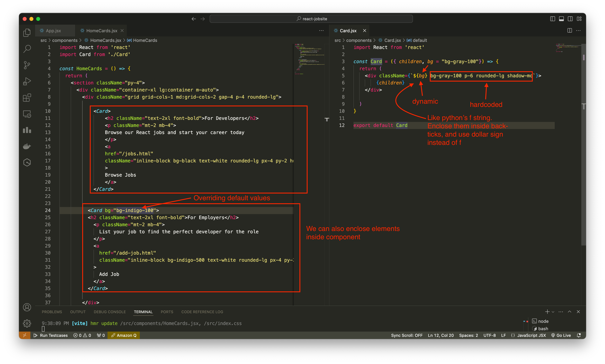Open the bar-chart icon view in activity bar

[x=27, y=130]
